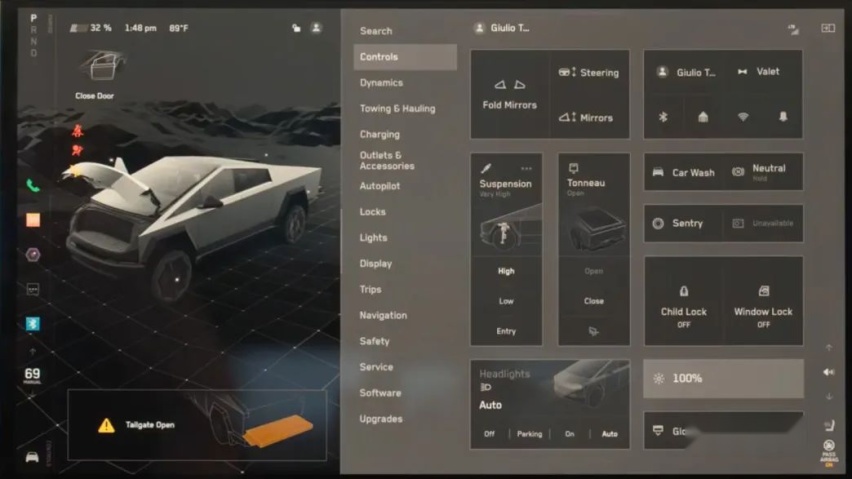Screen dimensions: 852x479
Task: Open HomeLink garage icon
Action: tap(703, 117)
